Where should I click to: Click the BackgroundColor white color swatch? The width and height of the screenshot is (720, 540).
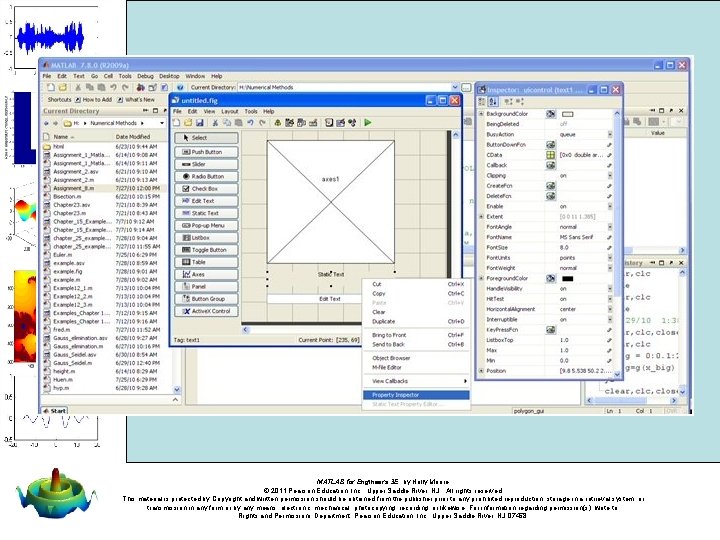[x=568, y=114]
